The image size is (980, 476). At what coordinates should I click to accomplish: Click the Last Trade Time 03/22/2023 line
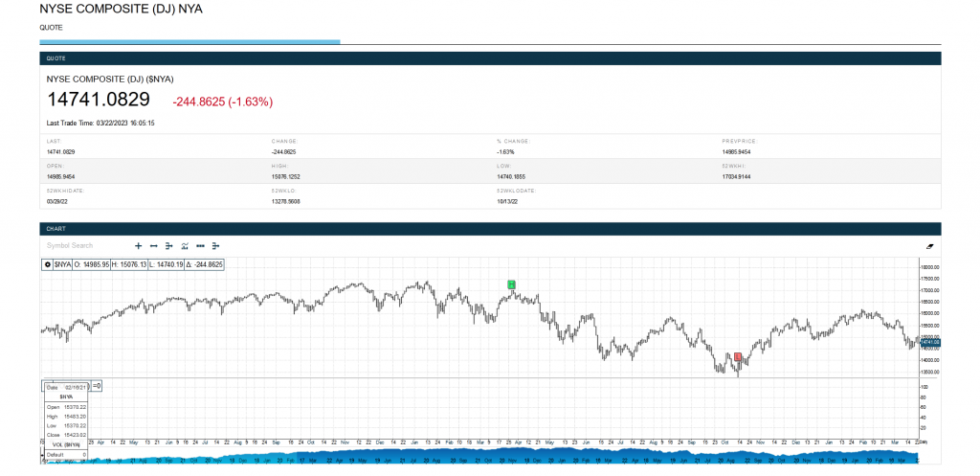100,124
